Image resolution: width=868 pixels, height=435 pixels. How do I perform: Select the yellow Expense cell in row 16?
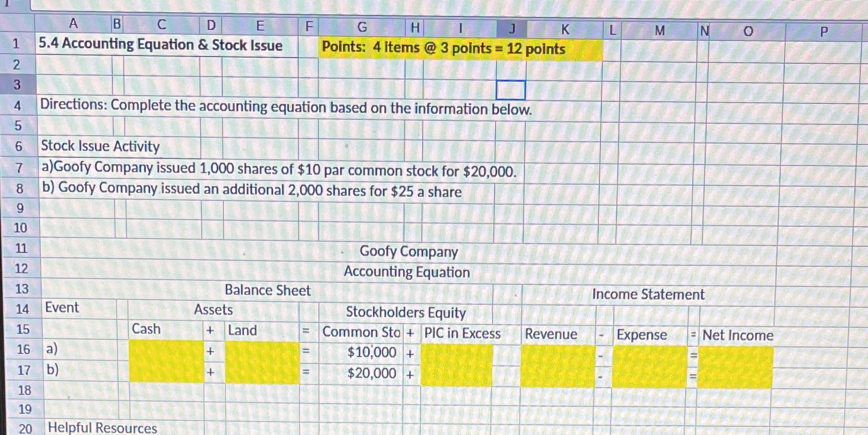[x=650, y=356]
